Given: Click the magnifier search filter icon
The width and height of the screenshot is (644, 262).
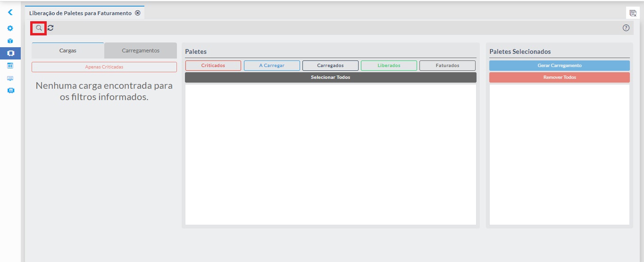Looking at the screenshot, I should pos(39,28).
